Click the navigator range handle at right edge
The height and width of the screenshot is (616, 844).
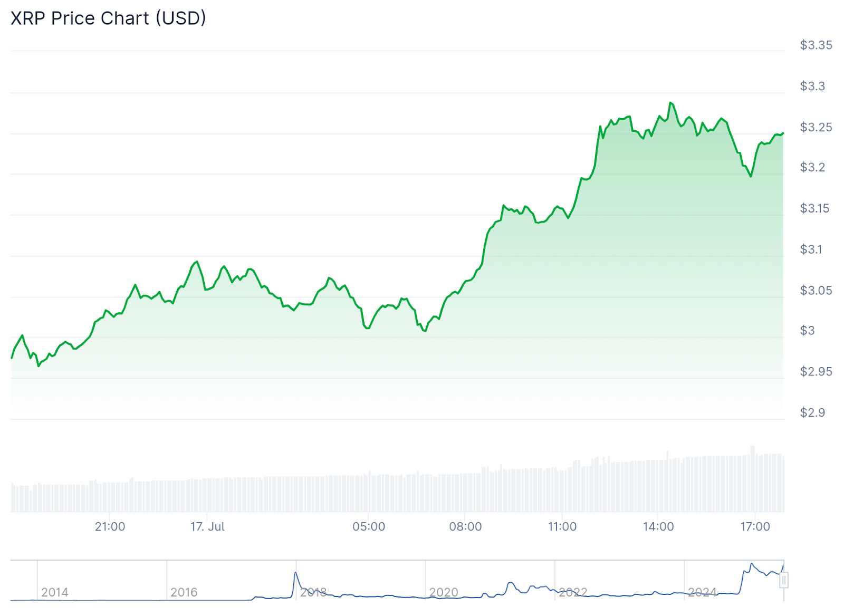click(x=784, y=581)
